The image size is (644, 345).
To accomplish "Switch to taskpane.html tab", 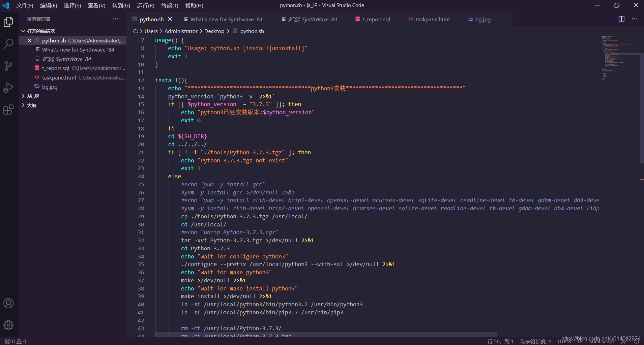I will coord(433,19).
